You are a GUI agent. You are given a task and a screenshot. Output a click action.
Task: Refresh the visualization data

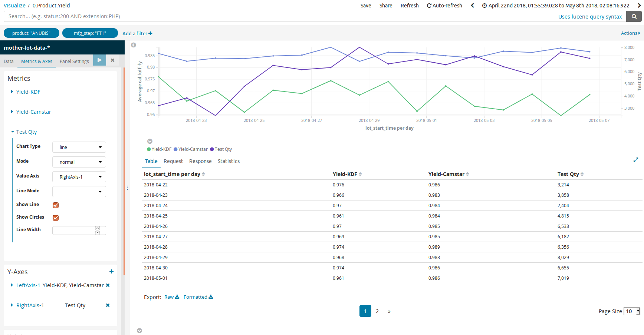(x=410, y=6)
